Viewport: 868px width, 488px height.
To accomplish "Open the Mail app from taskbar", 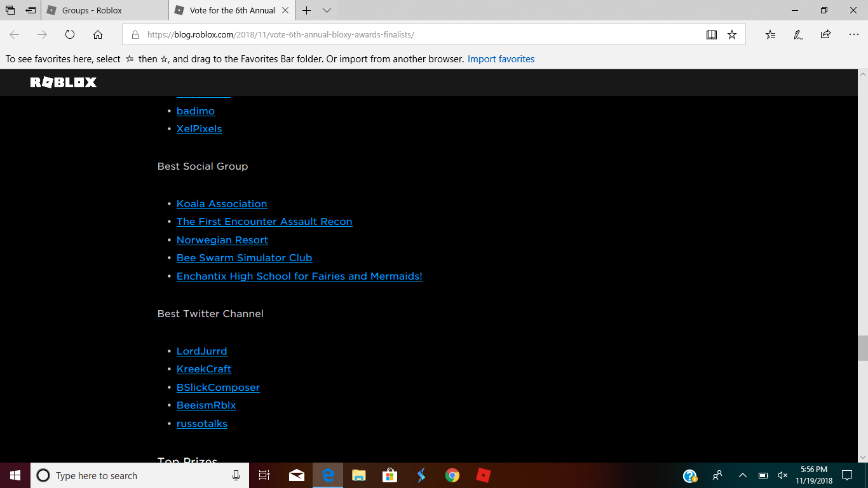I will 296,475.
